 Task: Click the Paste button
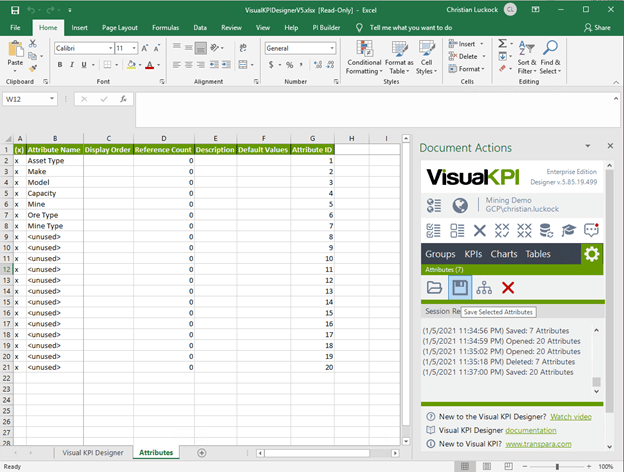15,57
